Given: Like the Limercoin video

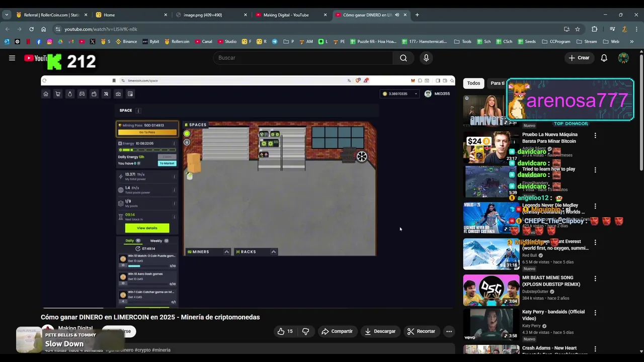Looking at the screenshot, I should 285,331.
